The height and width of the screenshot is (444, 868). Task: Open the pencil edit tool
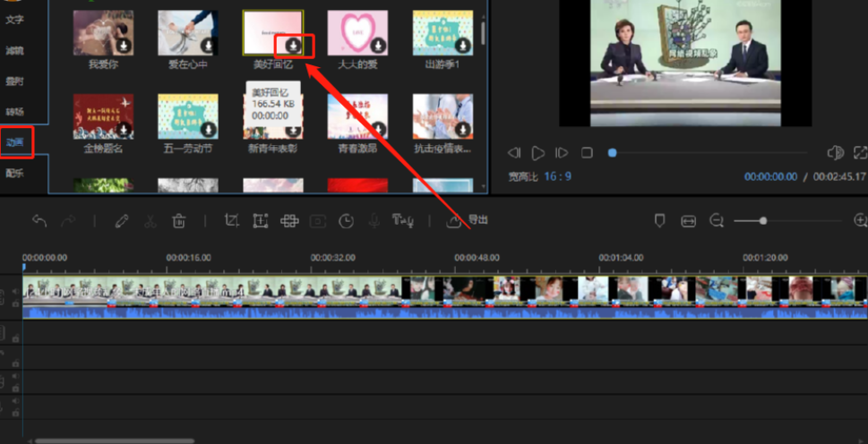tap(122, 221)
